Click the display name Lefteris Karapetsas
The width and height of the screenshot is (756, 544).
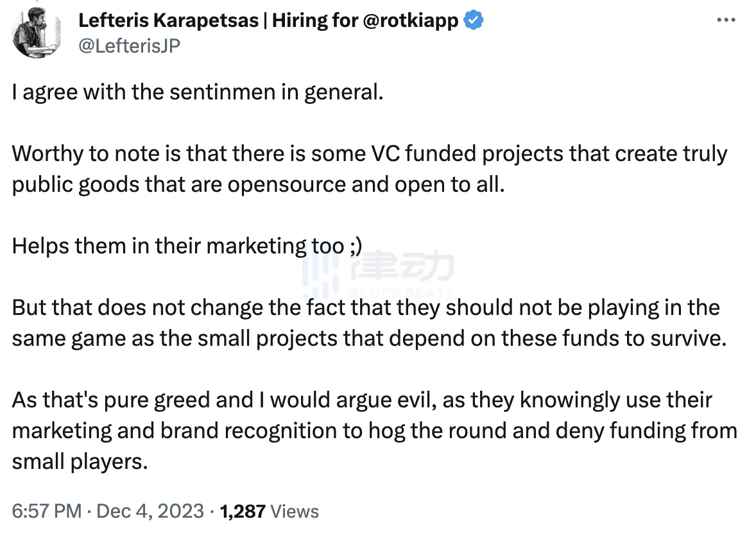click(x=169, y=21)
